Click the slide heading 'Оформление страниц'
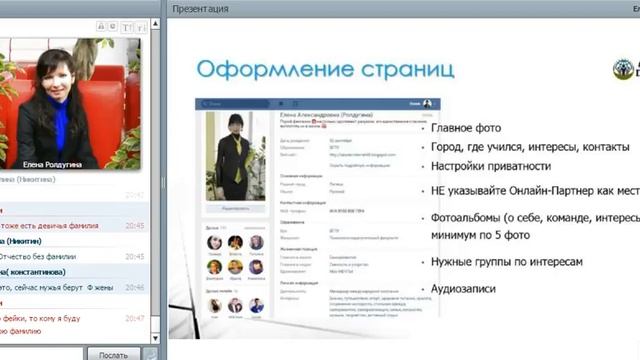Screen dimensions: 640x360 (325, 69)
